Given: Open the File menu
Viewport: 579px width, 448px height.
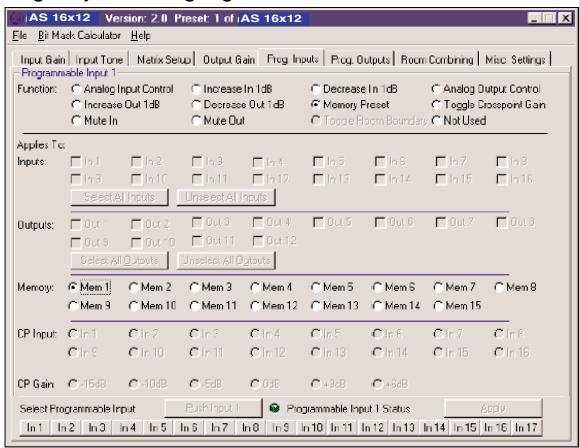Looking at the screenshot, I should [x=20, y=35].
